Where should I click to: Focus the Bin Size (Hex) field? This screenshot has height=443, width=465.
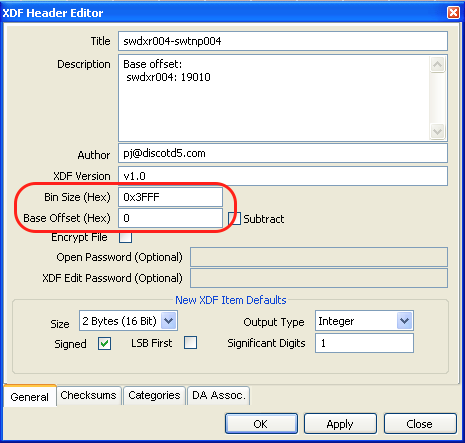170,197
